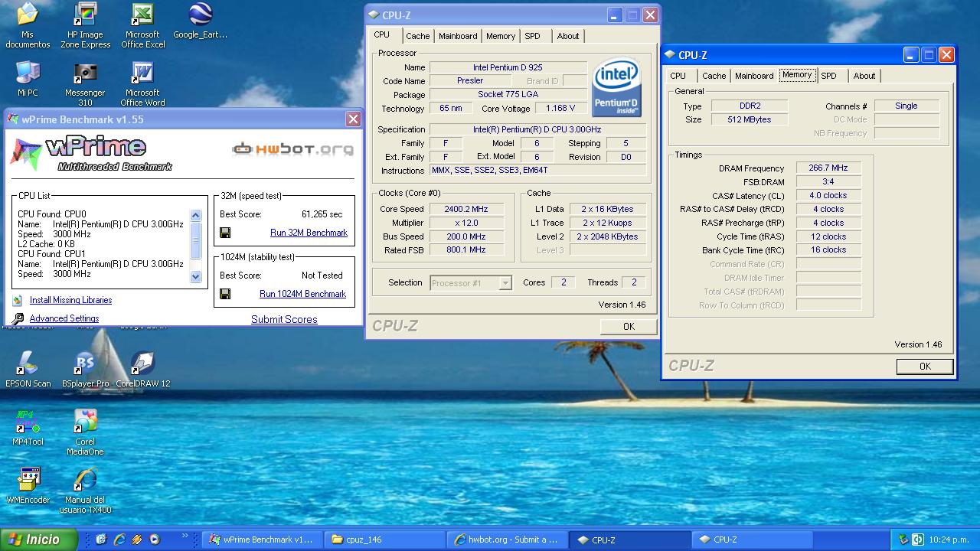
Task: Switch to Mainboard tab in CPU-Z CPU window
Action: (458, 36)
